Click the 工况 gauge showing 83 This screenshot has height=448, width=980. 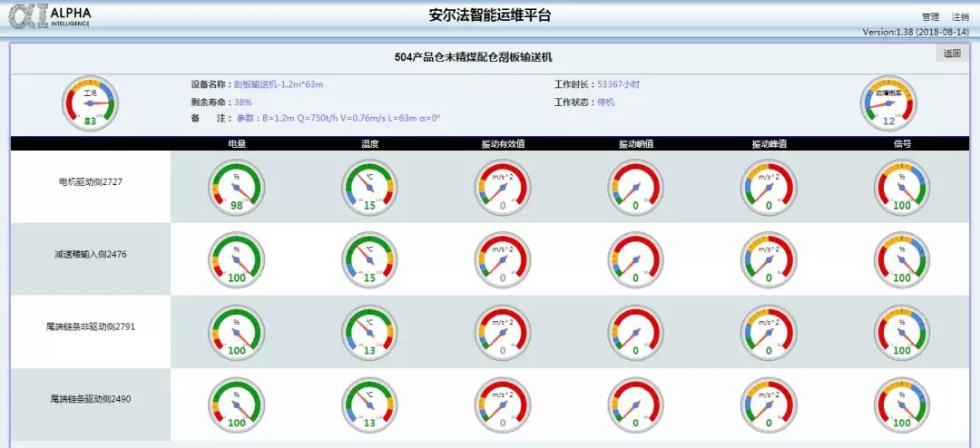pyautogui.click(x=90, y=103)
